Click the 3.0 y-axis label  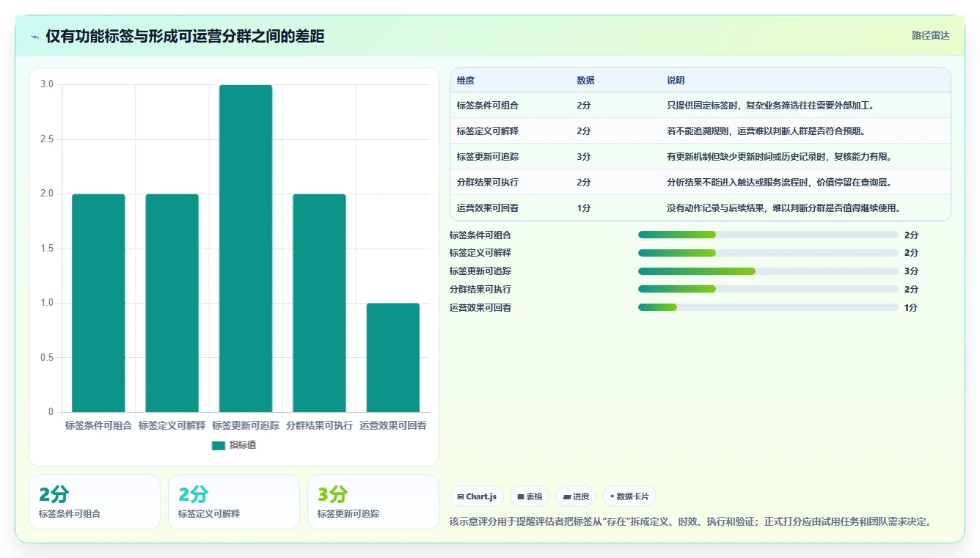tap(47, 84)
